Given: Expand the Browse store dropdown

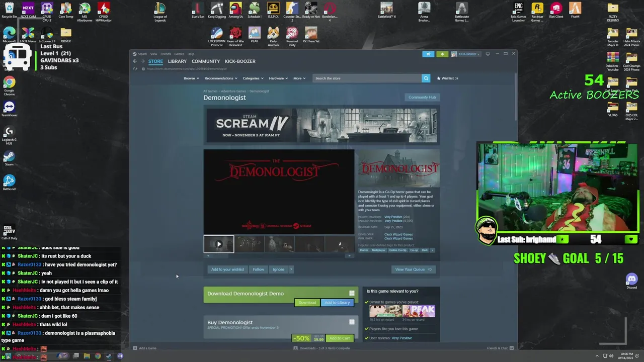Looking at the screenshot, I should (191, 78).
